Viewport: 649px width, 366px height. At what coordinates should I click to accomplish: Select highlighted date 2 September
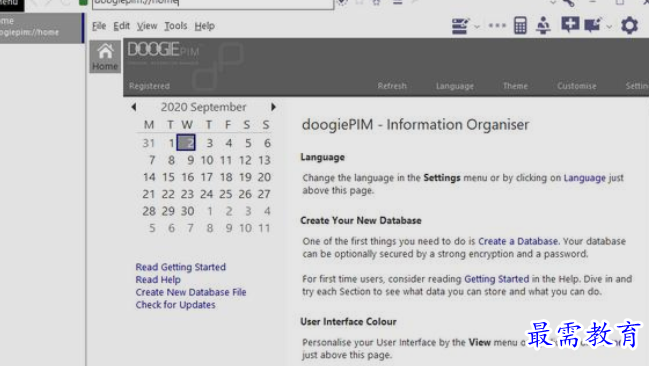(186, 143)
